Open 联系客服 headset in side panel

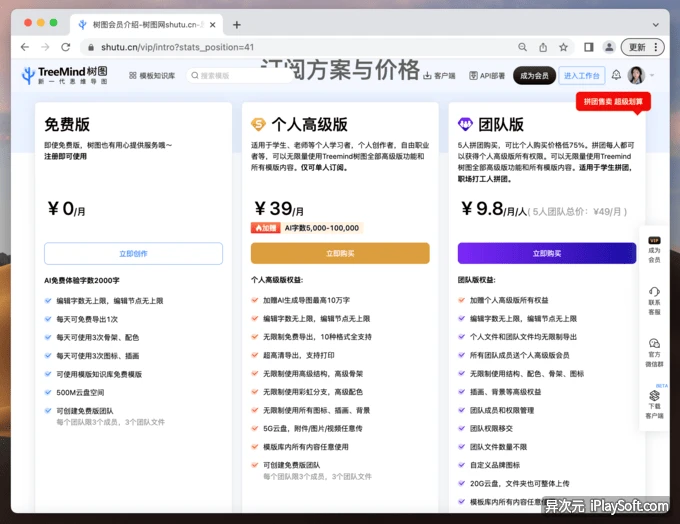[x=654, y=301]
